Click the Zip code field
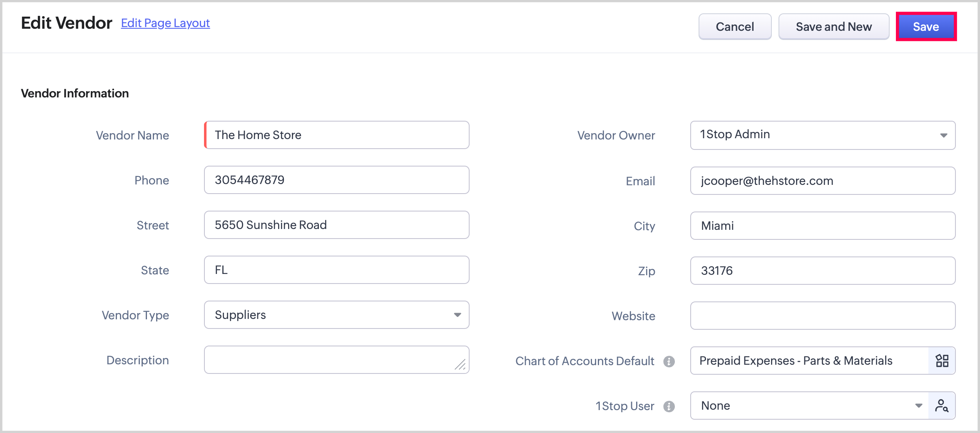This screenshot has width=980, height=433. 822,271
